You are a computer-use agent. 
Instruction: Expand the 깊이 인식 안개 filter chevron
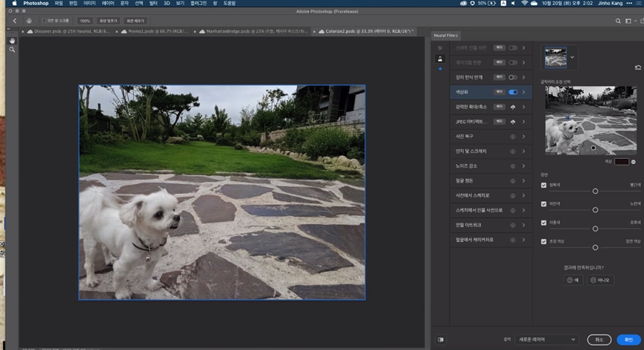(x=524, y=77)
